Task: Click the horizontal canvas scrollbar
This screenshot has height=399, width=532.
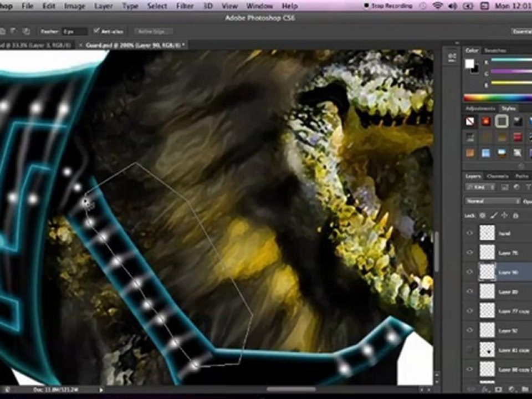Action: [291, 390]
